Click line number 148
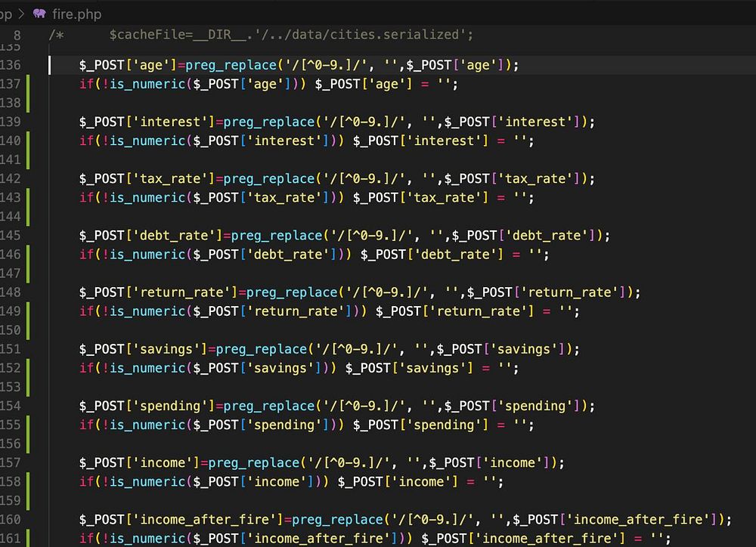Image resolution: width=756 pixels, height=547 pixels. (x=11, y=292)
